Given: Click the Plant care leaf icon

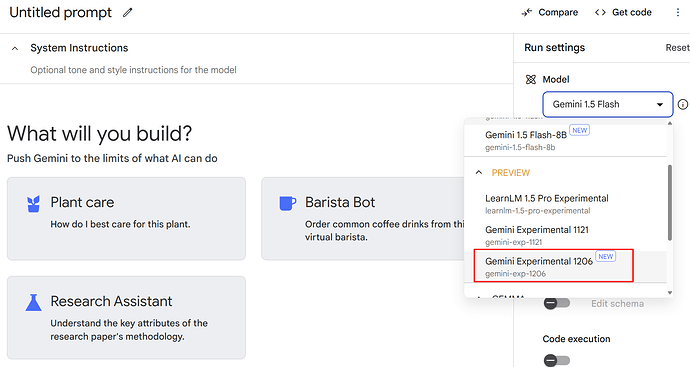Looking at the screenshot, I should (33, 204).
